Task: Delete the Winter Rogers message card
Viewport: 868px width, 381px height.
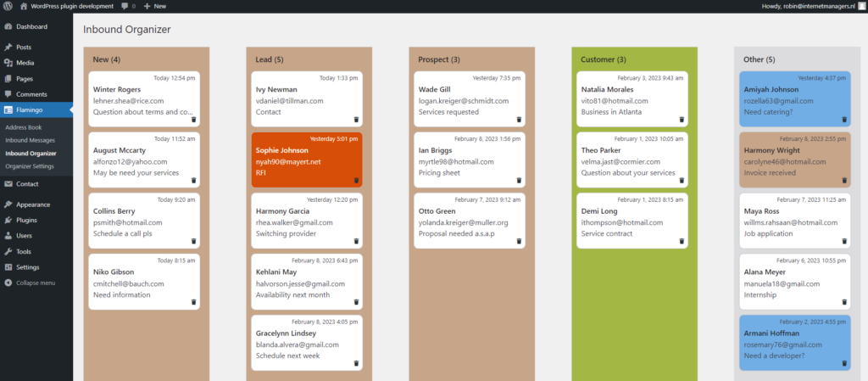Action: pos(193,120)
